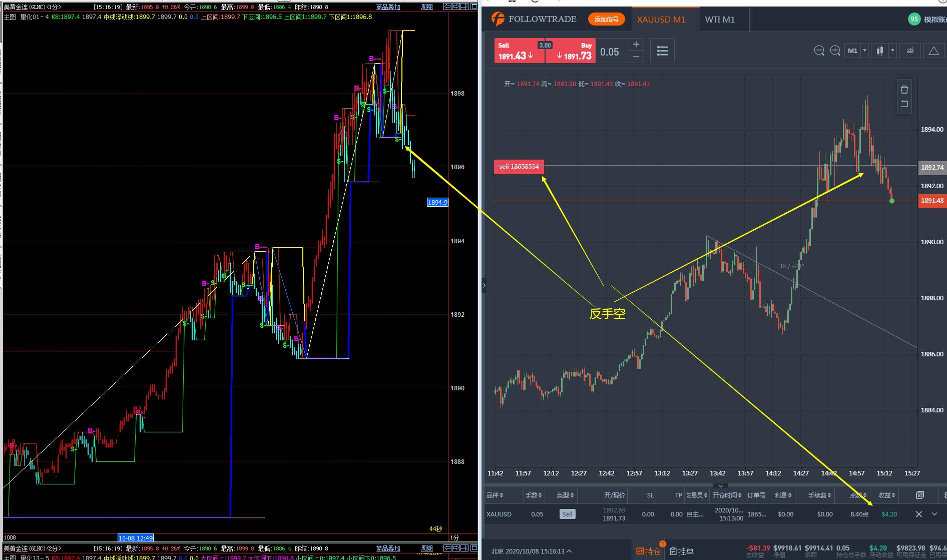
Task: Decrease lot size with minus stepper
Action: click(636, 57)
